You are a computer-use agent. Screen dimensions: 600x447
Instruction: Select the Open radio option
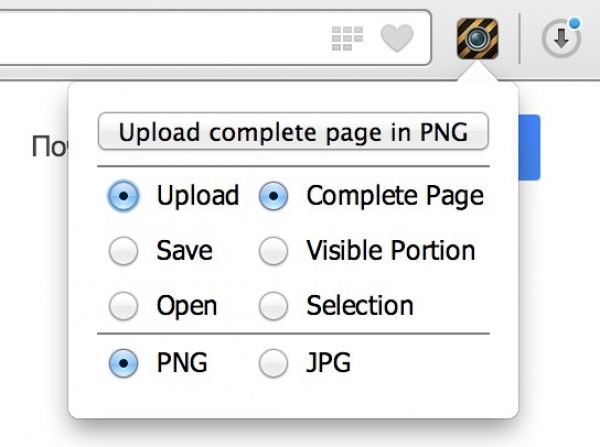tap(123, 305)
